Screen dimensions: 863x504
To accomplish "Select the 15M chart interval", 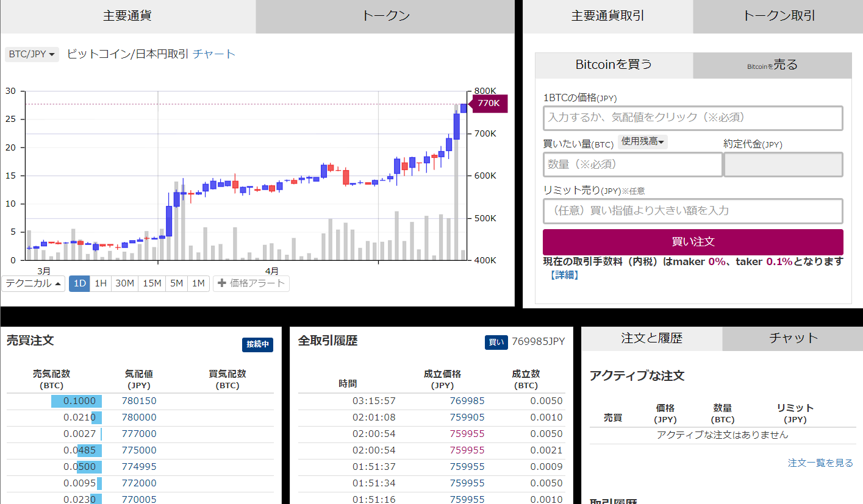I will tap(151, 283).
